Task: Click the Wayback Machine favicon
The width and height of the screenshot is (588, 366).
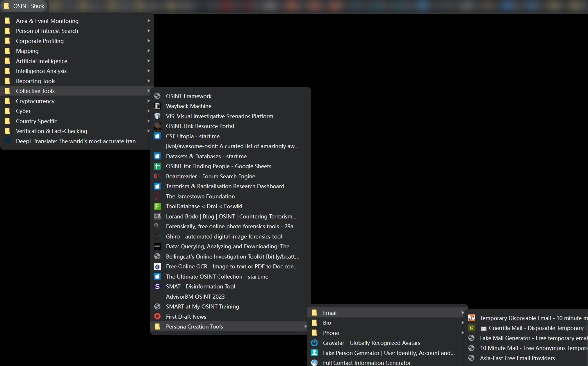Action: [157, 106]
